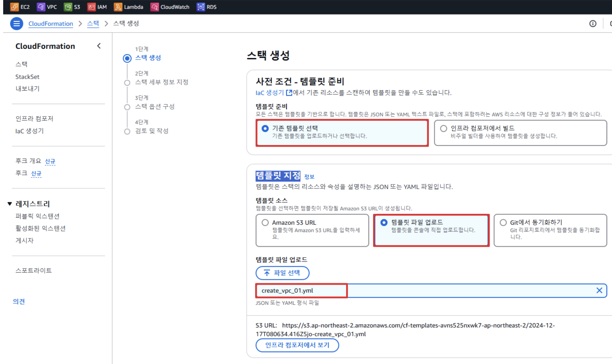Select step 3 스택 옵션 구성
This screenshot has height=364, width=612.
(155, 106)
